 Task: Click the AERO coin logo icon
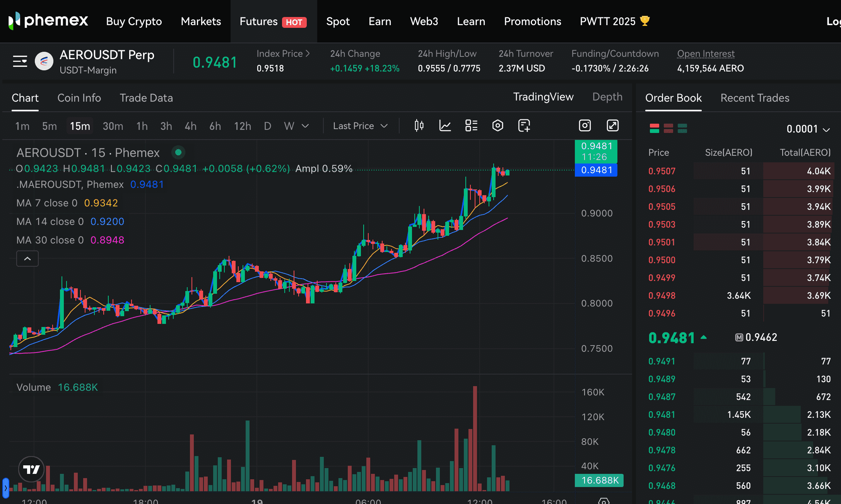coord(44,61)
